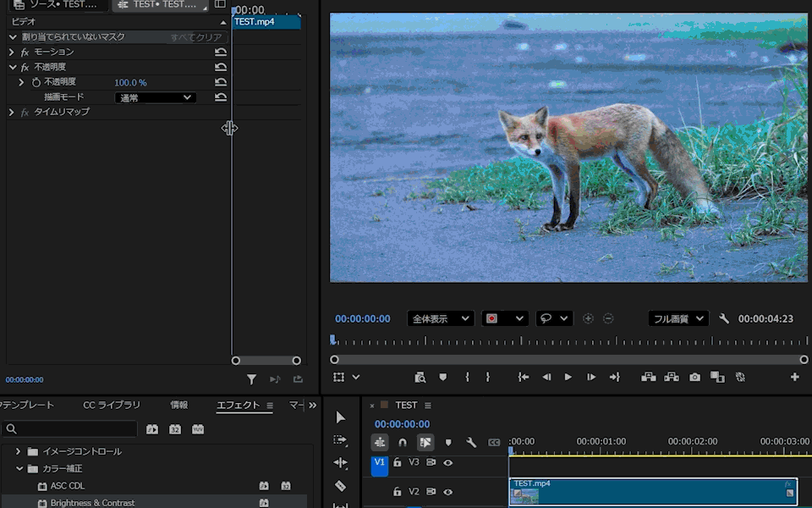Screen dimensions: 812x508
Task: Select the Track Select Forward tool
Action: point(340,440)
